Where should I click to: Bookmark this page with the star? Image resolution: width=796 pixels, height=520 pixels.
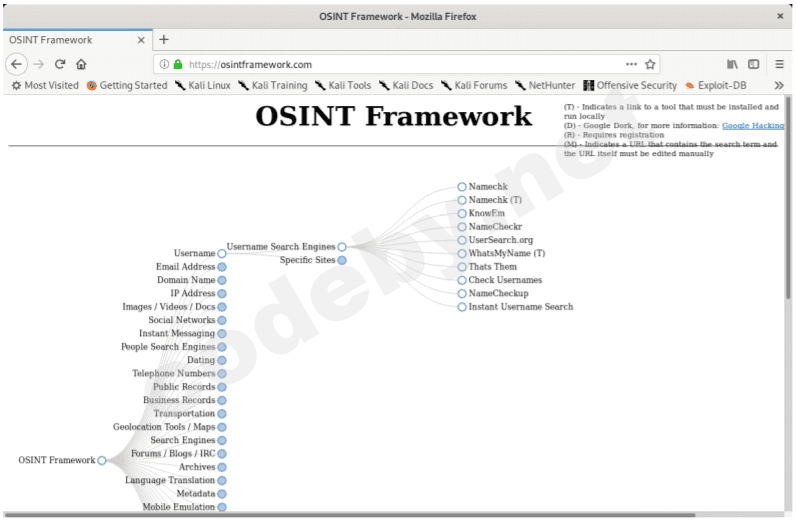[650, 64]
